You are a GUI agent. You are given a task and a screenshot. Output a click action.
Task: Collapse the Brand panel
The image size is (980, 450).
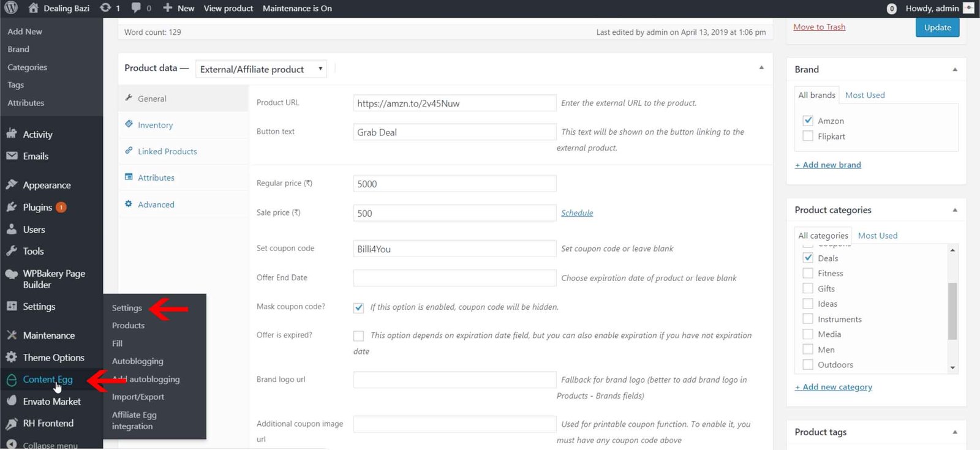[955, 70]
